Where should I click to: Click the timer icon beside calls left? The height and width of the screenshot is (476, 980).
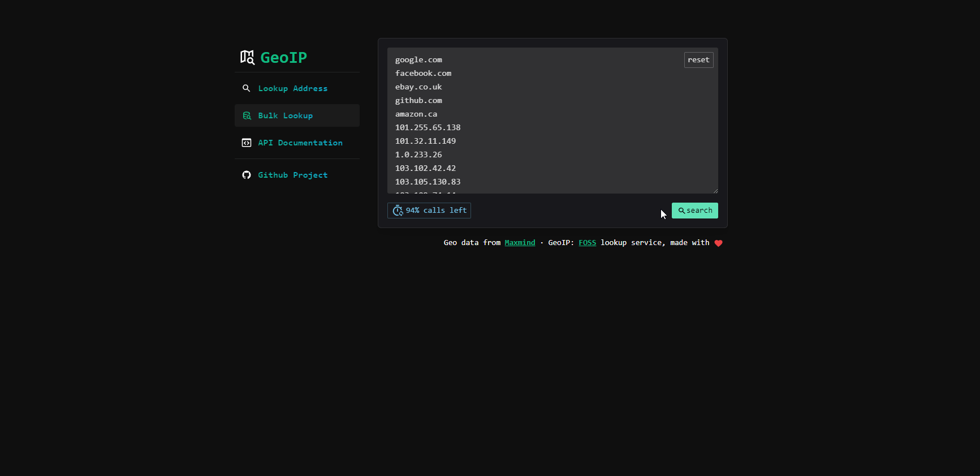(398, 211)
